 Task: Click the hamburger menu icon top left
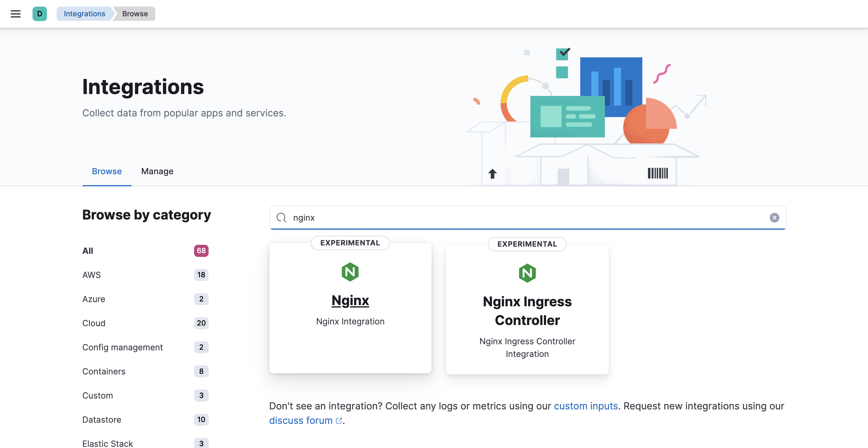[x=15, y=13]
